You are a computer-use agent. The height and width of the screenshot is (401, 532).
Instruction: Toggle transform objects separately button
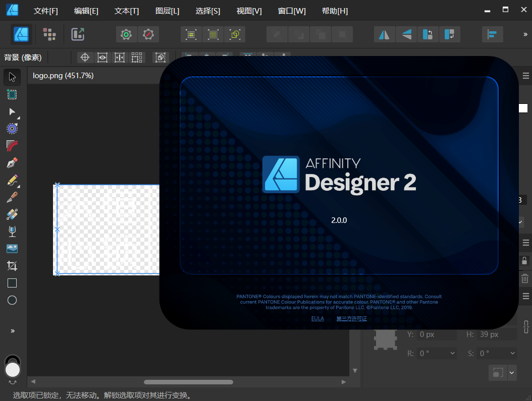[x=137, y=58]
